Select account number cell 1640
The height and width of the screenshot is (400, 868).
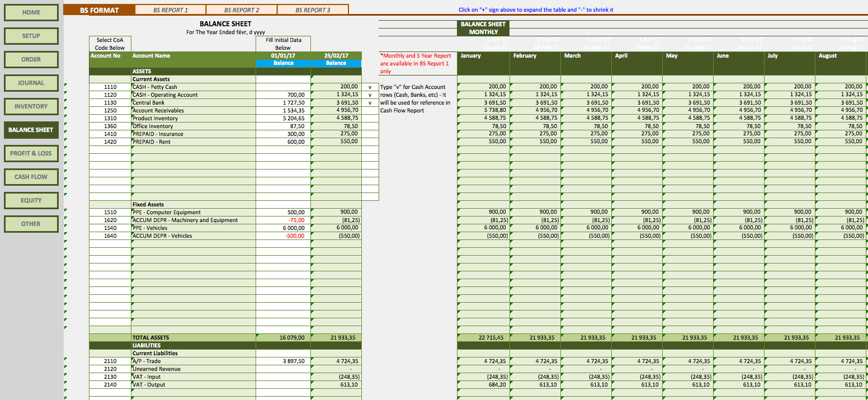click(x=110, y=236)
